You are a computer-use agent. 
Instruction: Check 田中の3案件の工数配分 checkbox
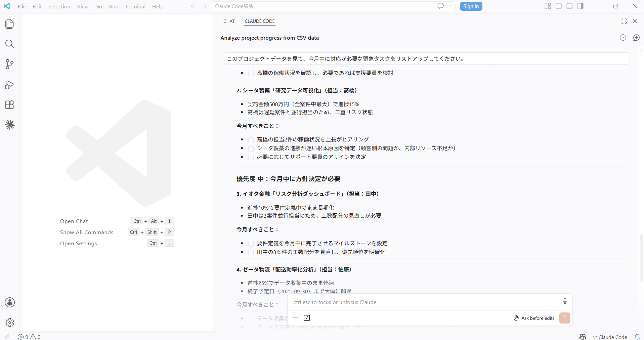coord(251,252)
